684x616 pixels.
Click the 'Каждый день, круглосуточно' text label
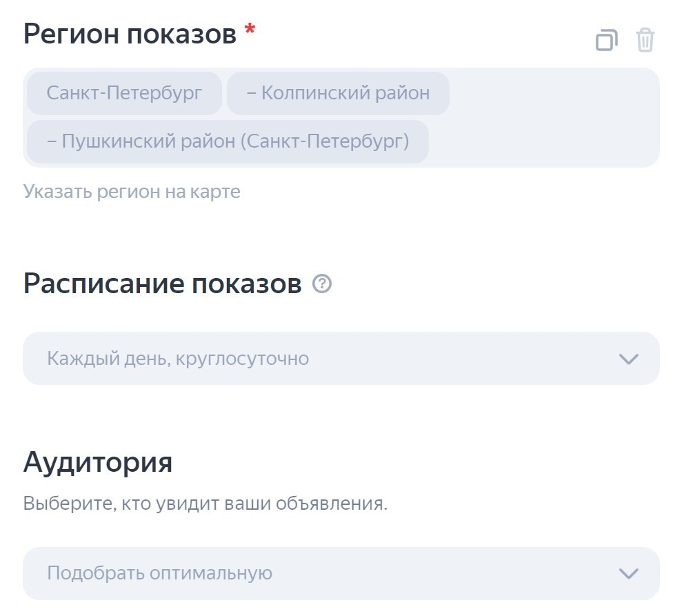[x=178, y=359]
